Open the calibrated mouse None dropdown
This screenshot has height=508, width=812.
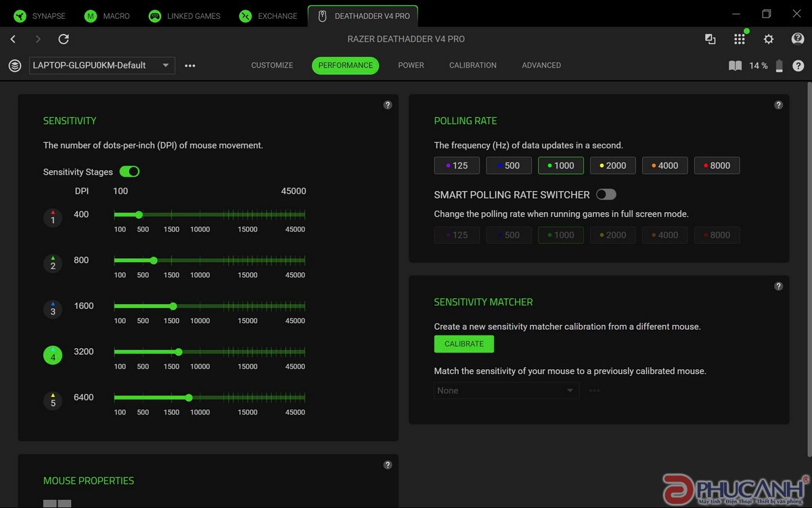(x=507, y=390)
